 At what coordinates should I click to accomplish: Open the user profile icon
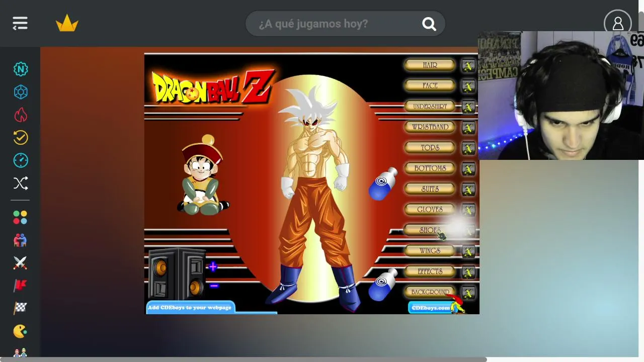click(x=617, y=23)
